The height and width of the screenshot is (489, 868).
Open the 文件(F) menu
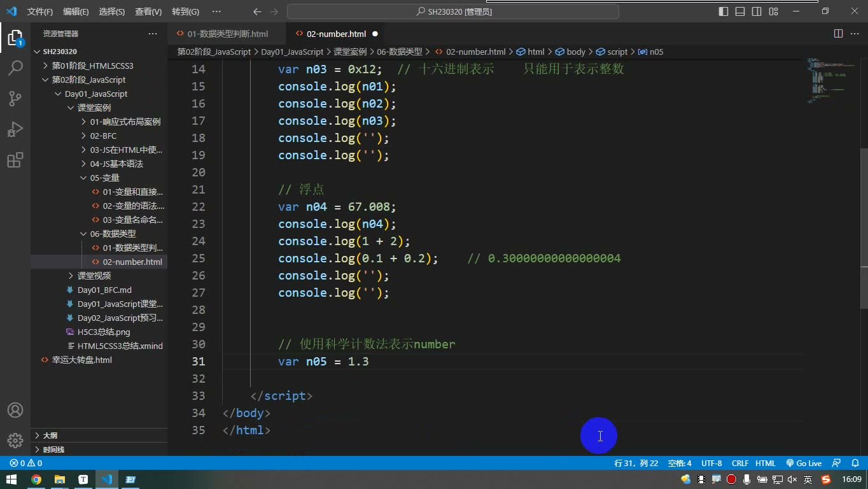tap(40, 11)
